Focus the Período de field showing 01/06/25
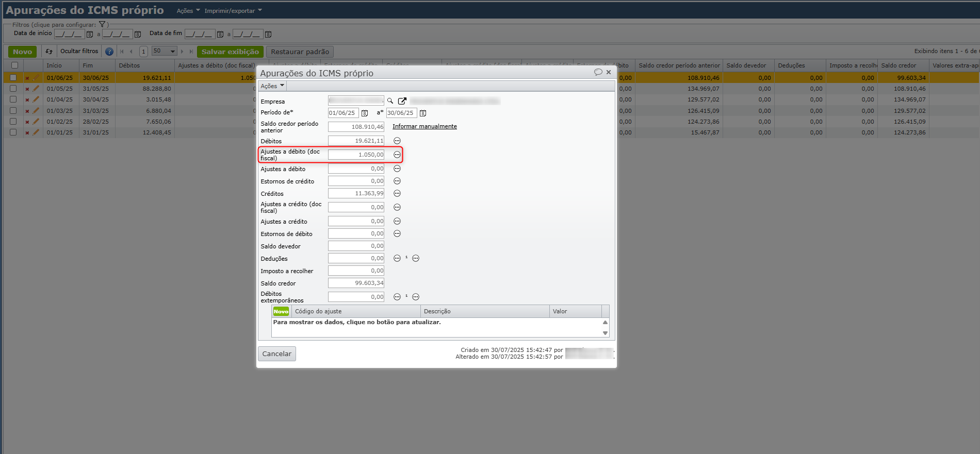 click(343, 113)
